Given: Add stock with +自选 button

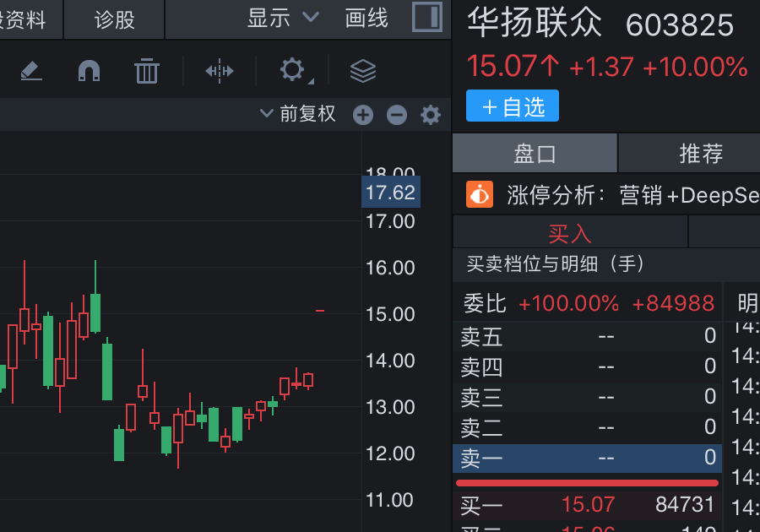Looking at the screenshot, I should click(513, 106).
